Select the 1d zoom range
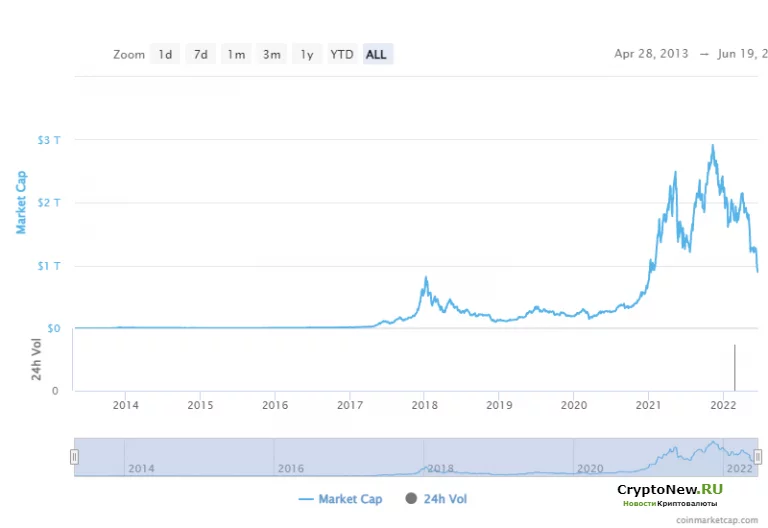The height and width of the screenshot is (528, 768). (x=165, y=54)
